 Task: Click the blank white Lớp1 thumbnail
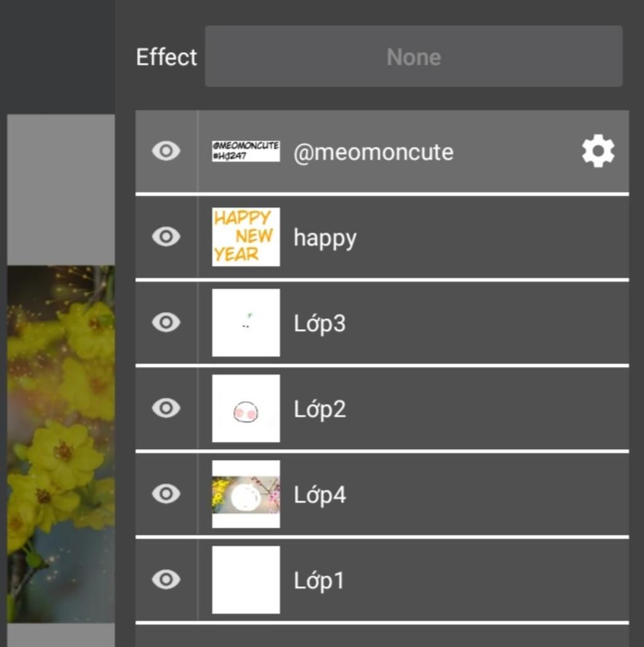(246, 580)
